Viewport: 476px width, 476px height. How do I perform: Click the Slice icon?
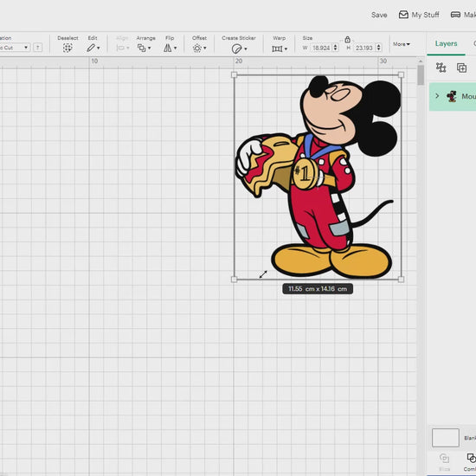point(444,458)
